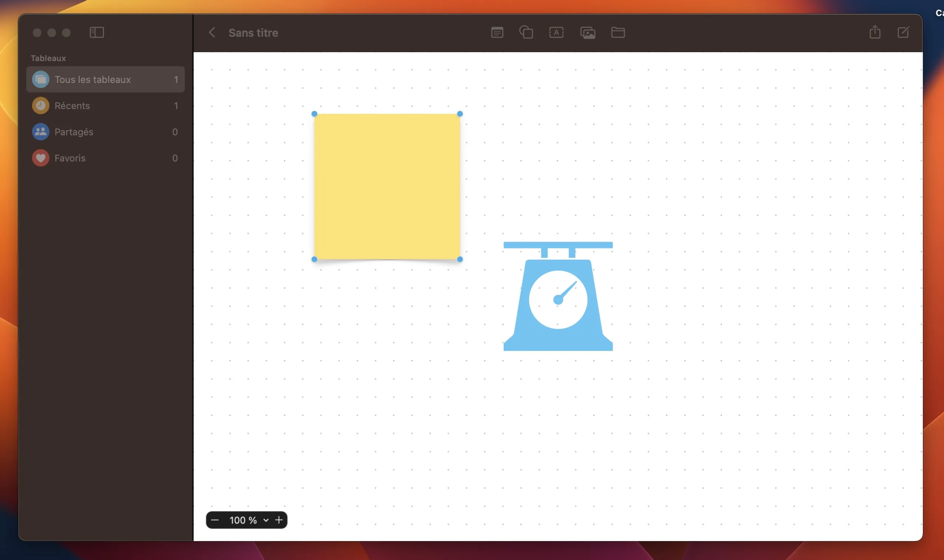944x560 pixels.
Task: Open Favoris in sidebar
Action: click(x=105, y=158)
